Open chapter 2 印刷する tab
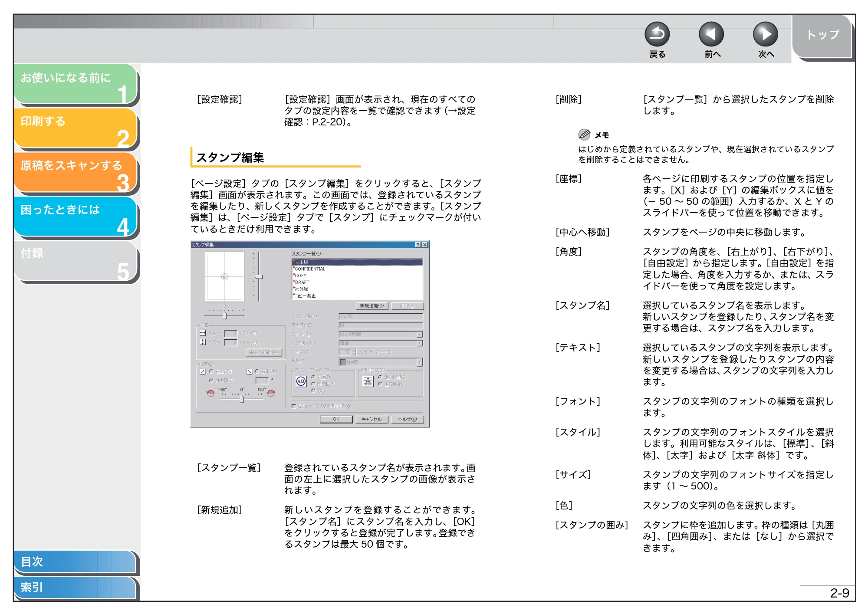868x614 pixels. click(x=76, y=128)
